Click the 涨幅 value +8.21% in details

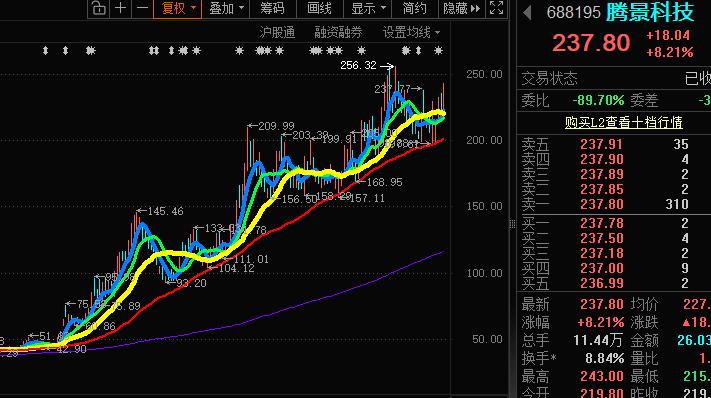click(601, 322)
